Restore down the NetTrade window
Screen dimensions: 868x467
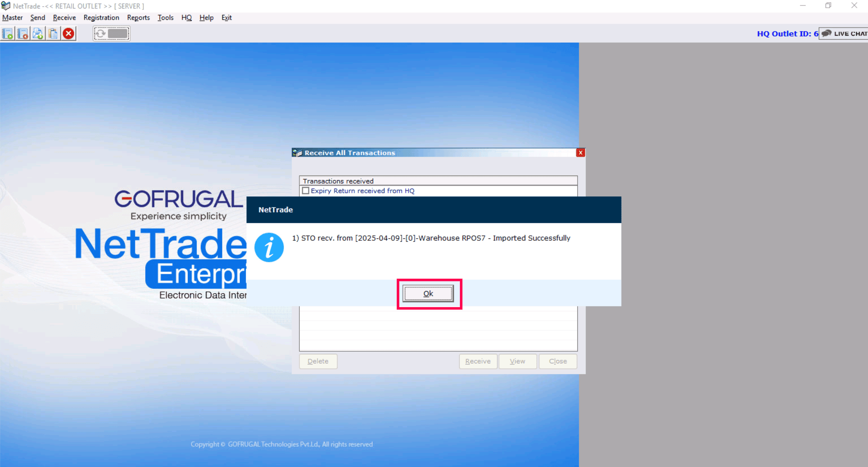point(828,6)
